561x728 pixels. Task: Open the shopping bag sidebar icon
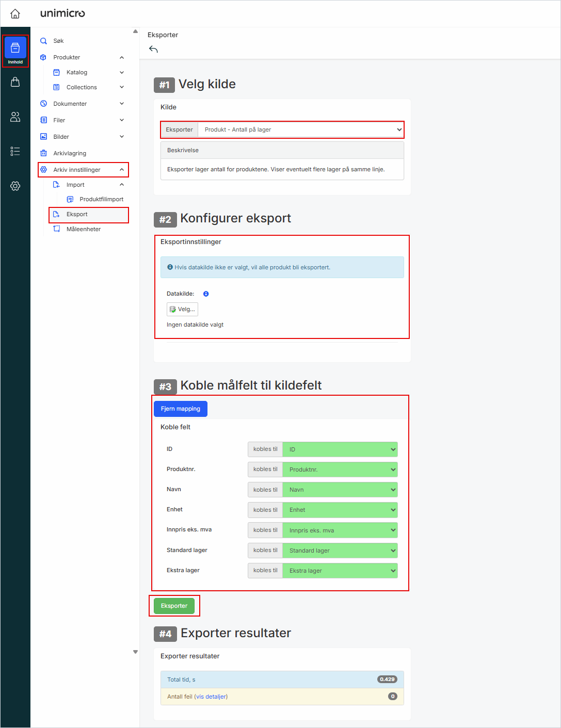tap(15, 82)
